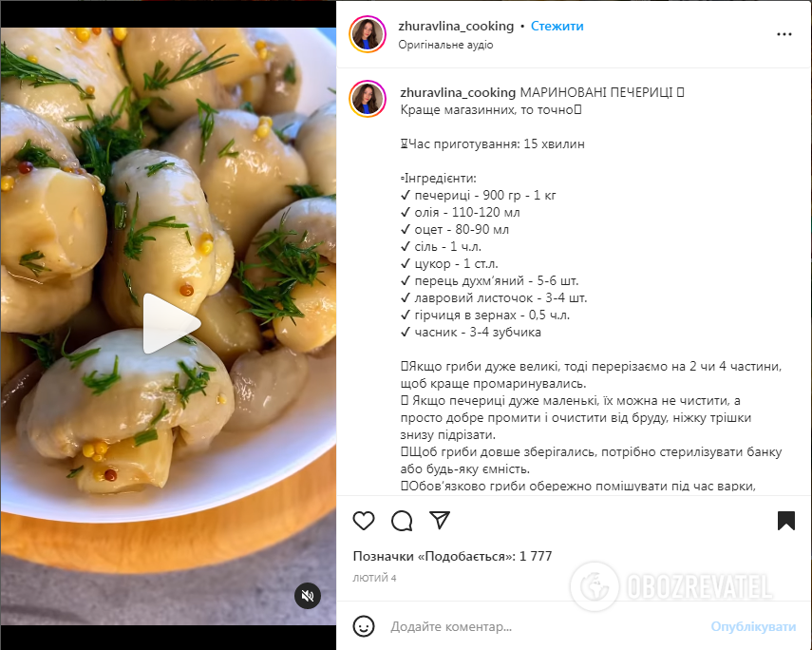The image size is (812, 650).
Task: Open comments via speech bubble icon
Action: tap(402, 521)
